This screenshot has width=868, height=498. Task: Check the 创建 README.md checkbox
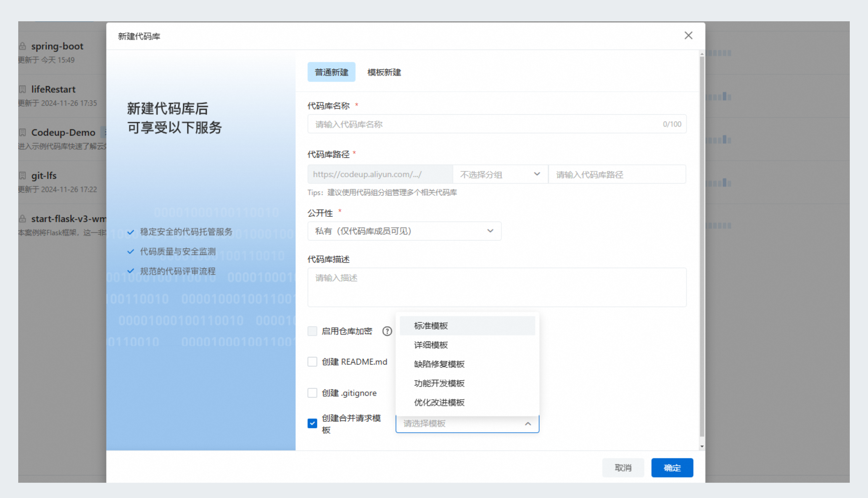pyautogui.click(x=312, y=361)
